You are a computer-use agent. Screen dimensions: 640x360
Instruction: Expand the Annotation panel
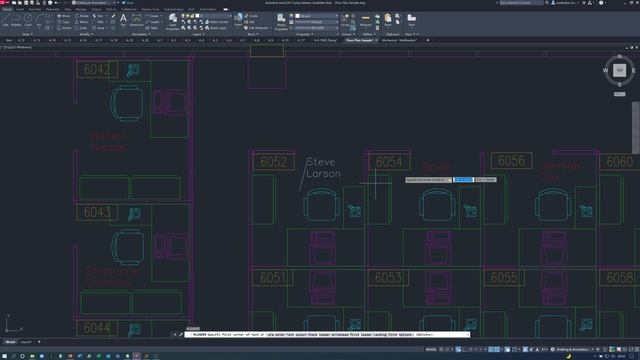tap(140, 34)
